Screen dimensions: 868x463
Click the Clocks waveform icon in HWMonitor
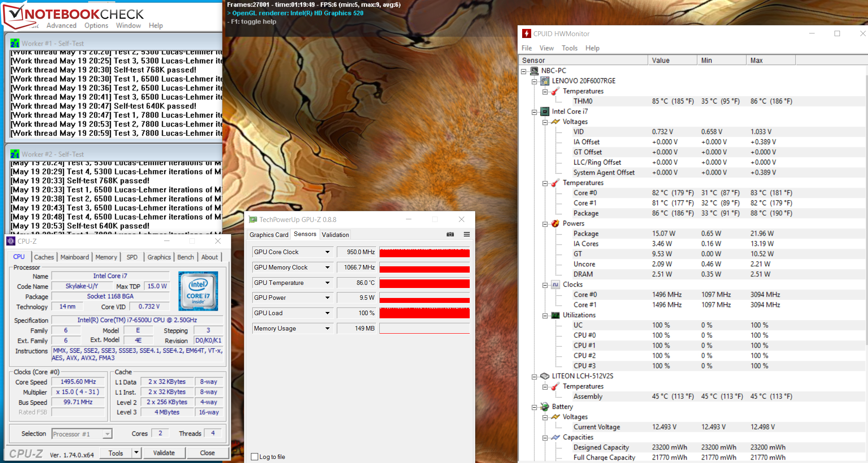556,284
